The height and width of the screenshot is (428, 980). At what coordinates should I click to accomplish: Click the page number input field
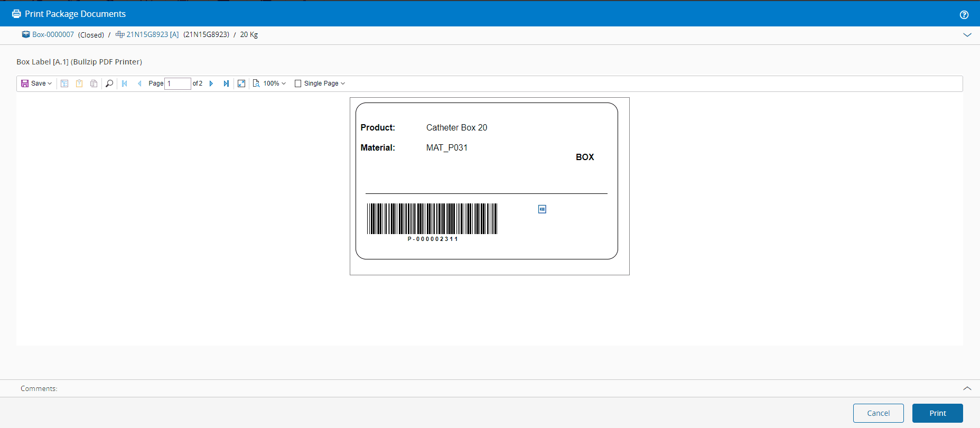click(178, 83)
